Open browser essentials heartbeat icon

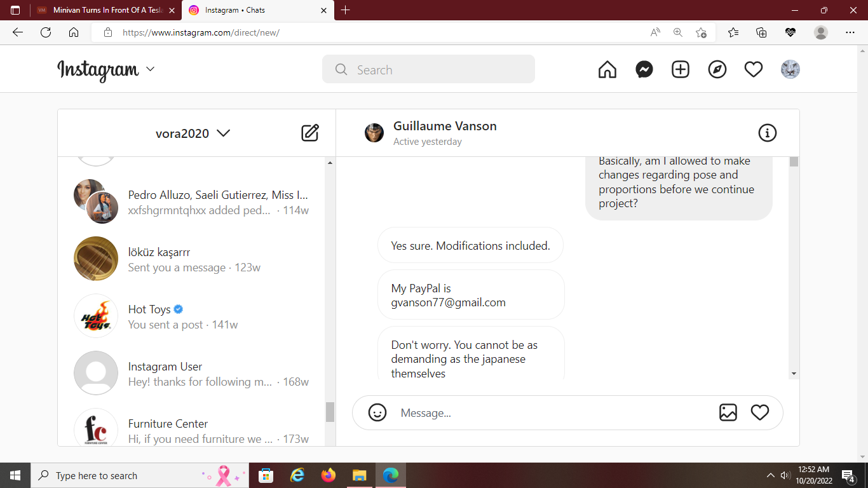coord(790,32)
